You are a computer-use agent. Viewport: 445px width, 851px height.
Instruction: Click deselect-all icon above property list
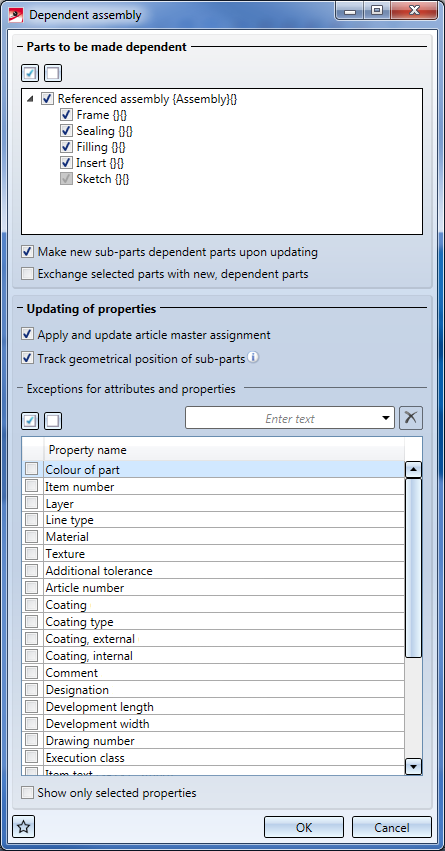point(53,421)
